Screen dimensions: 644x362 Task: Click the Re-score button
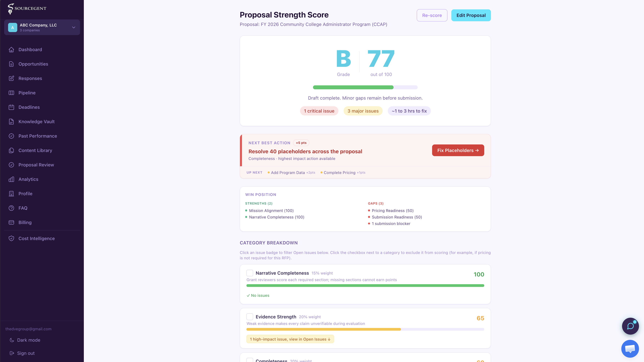432,15
